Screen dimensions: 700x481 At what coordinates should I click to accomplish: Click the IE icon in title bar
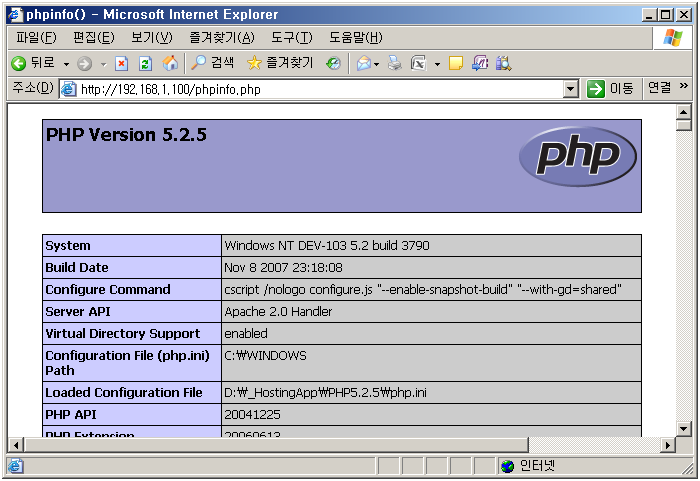click(15, 15)
